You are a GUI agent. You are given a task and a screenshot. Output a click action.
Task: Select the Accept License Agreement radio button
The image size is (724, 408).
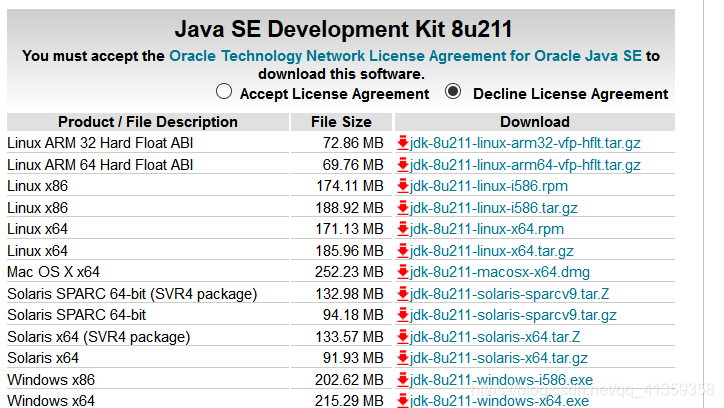coord(224,91)
